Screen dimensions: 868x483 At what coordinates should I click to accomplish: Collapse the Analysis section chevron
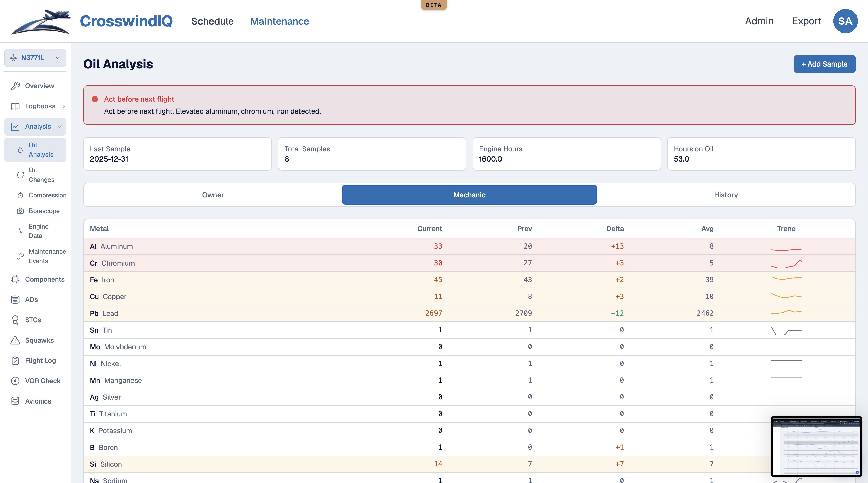60,127
